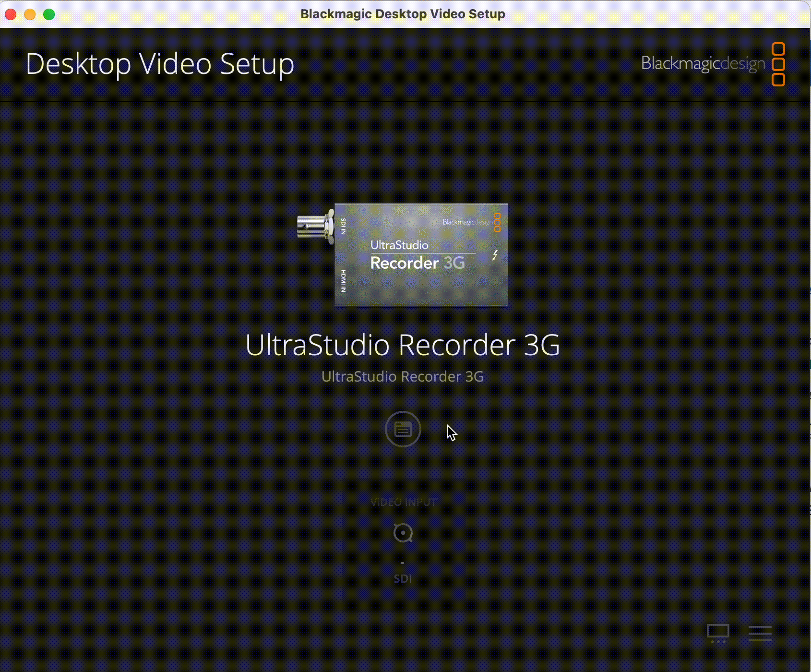Click the Desktop Video Setup heading
811x672 pixels.
pyautogui.click(x=160, y=64)
